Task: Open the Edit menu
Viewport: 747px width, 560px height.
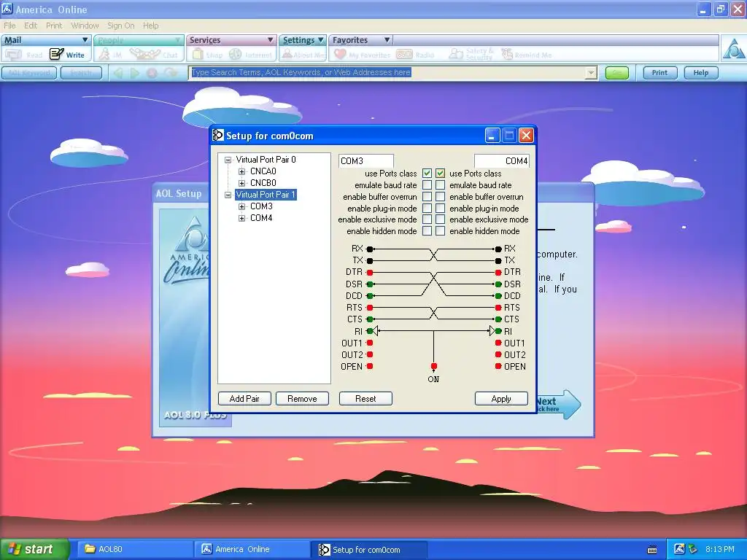Action: 31,26
